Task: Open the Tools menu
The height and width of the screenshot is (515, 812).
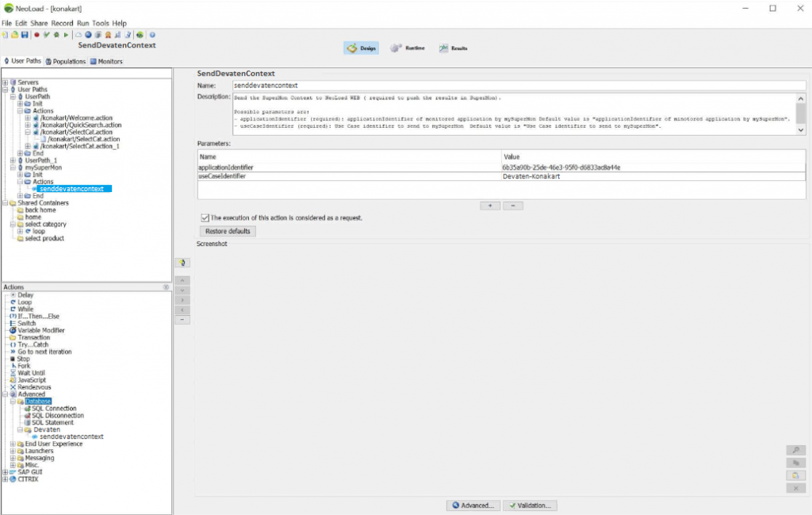Action: (101, 23)
